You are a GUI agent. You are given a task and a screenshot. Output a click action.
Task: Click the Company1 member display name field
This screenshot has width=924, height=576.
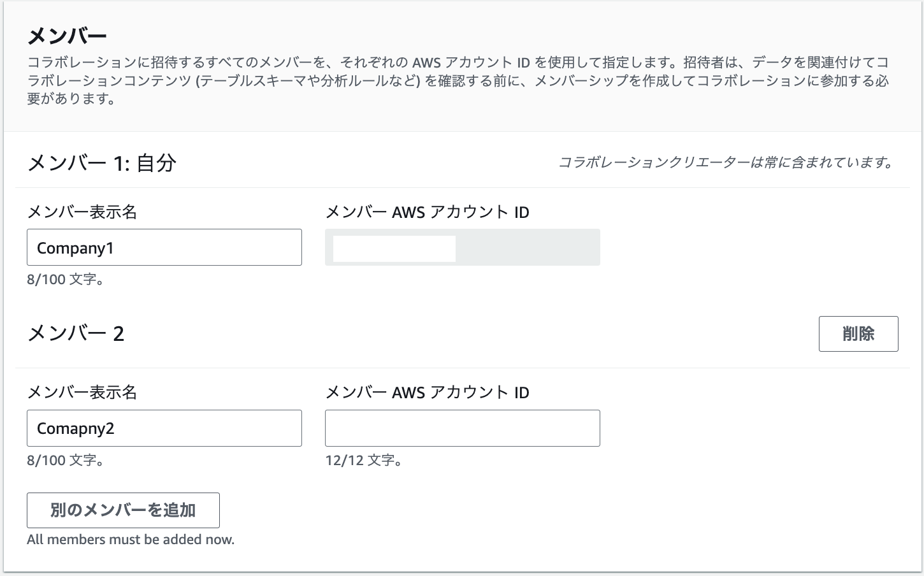coord(164,247)
